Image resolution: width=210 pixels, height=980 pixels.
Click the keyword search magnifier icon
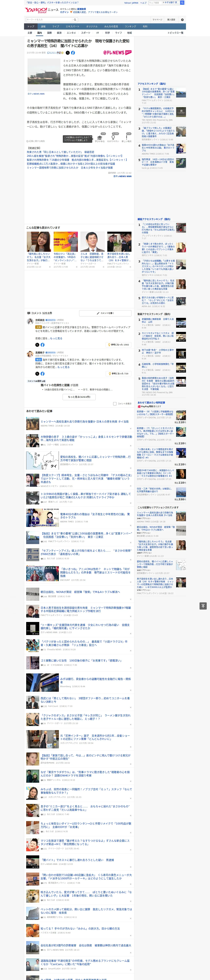(75, 19)
